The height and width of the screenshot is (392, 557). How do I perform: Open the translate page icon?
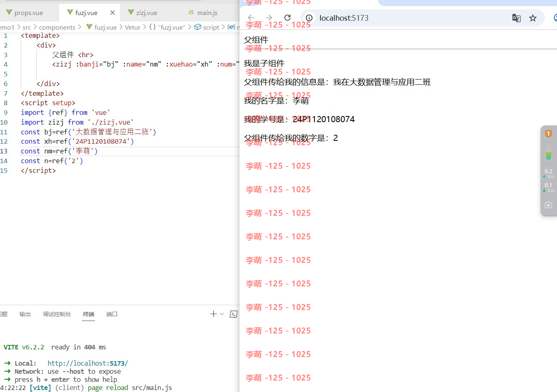[x=516, y=18]
